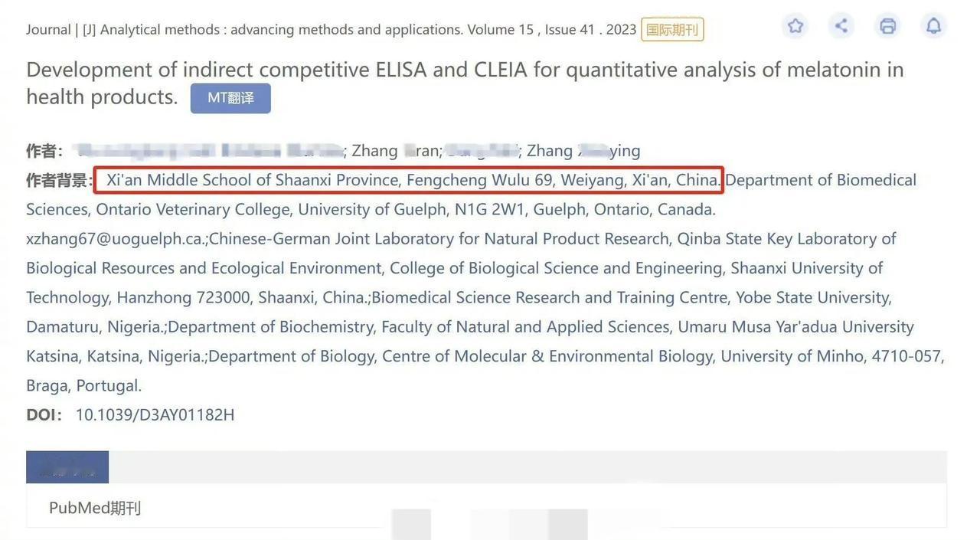This screenshot has height=540, width=980.
Task: Click the share icon
Action: pos(841,26)
